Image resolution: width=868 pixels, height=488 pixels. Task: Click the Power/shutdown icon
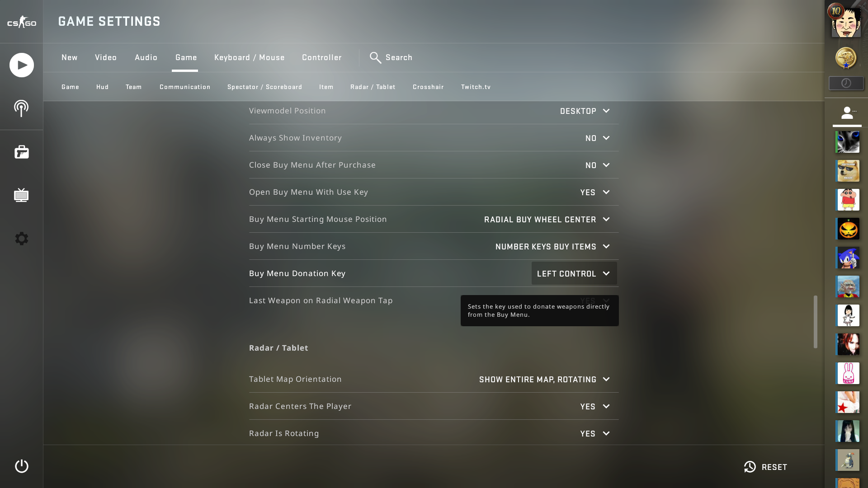click(21, 466)
